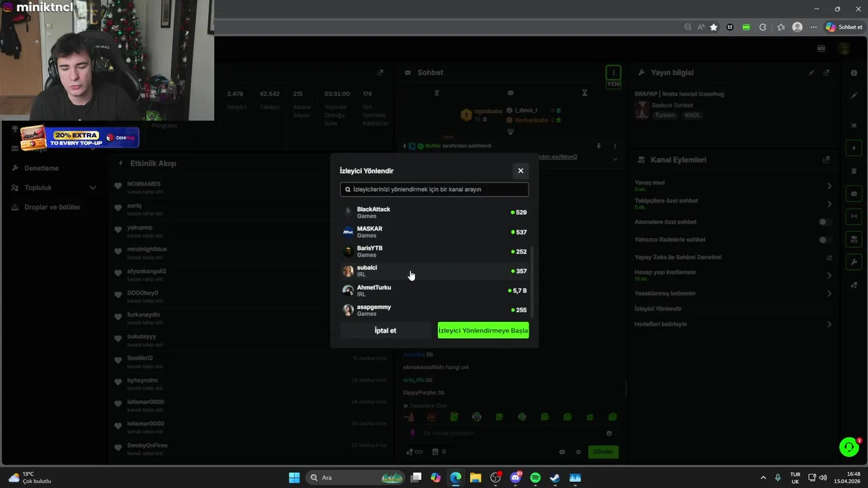This screenshot has width=868, height=488.
Task: Open Denetleme in left sidebar
Action: pyautogui.click(x=41, y=168)
